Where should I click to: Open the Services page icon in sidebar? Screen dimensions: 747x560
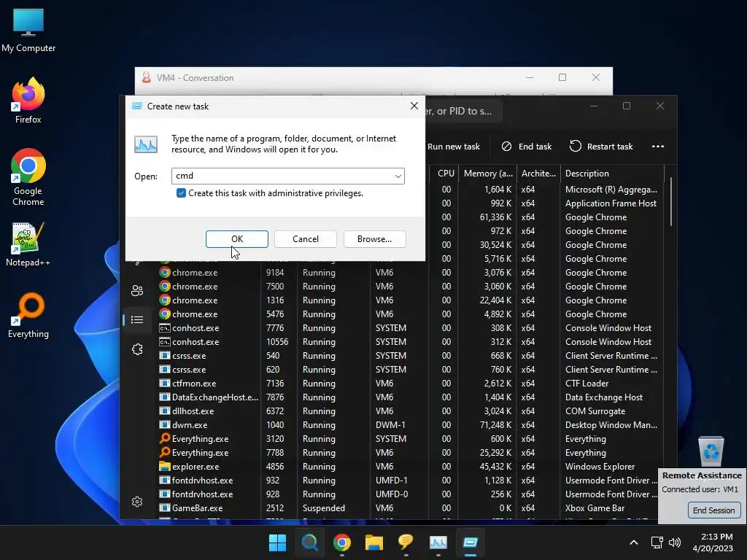(x=137, y=349)
